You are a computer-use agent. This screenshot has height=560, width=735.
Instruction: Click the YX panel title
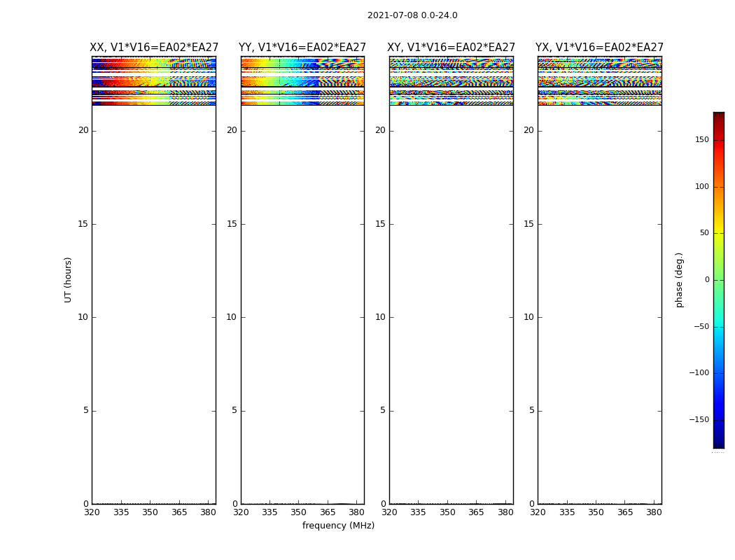coord(599,48)
